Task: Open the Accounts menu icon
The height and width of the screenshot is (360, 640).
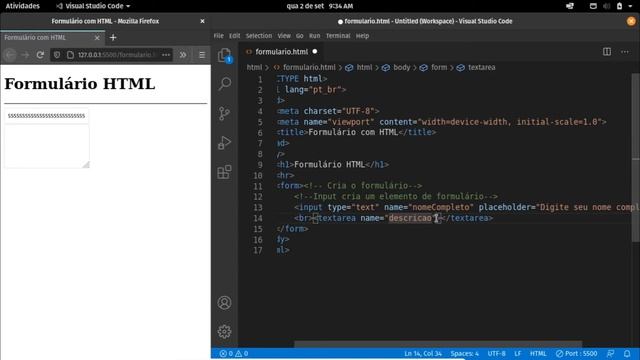Action: click(x=224, y=303)
